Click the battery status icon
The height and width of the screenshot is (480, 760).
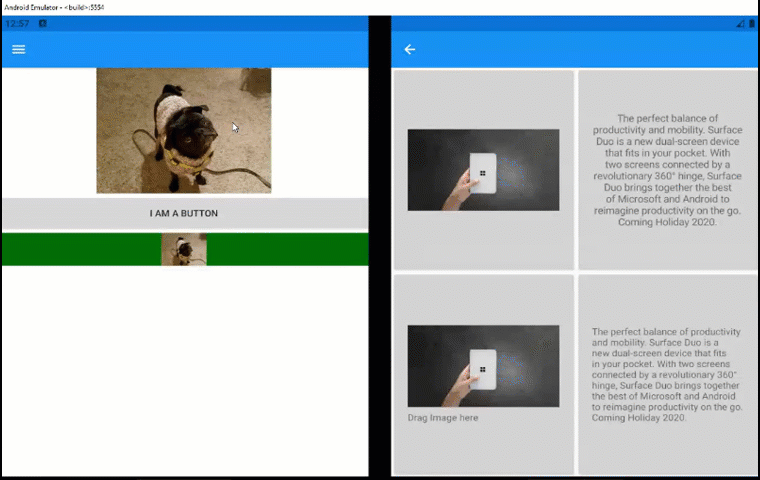752,23
